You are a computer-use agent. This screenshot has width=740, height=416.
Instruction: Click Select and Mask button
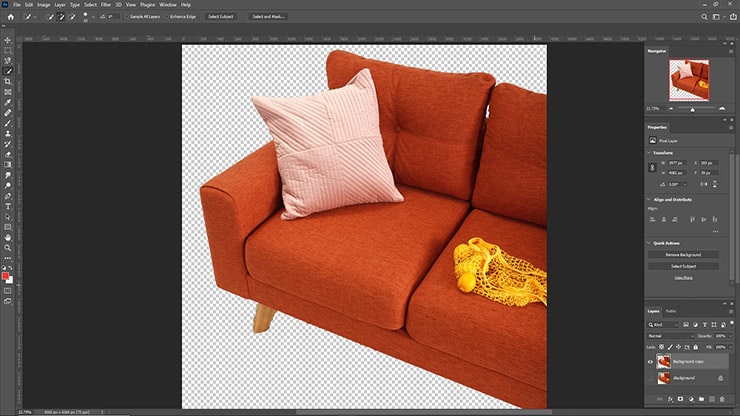269,17
